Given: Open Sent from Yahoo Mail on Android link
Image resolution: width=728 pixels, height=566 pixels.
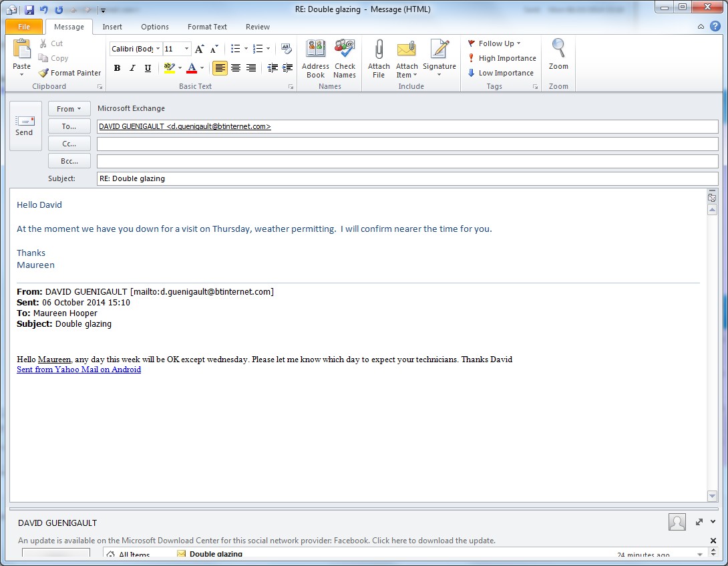Looking at the screenshot, I should pyautogui.click(x=79, y=370).
